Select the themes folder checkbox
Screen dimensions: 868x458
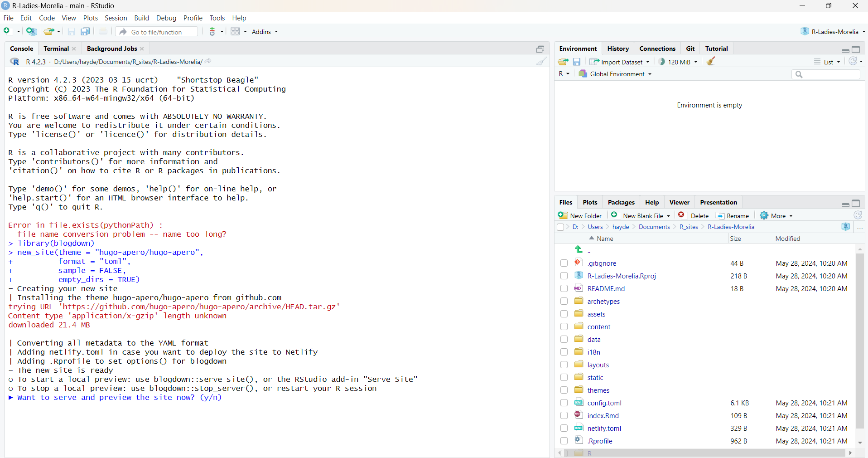564,390
